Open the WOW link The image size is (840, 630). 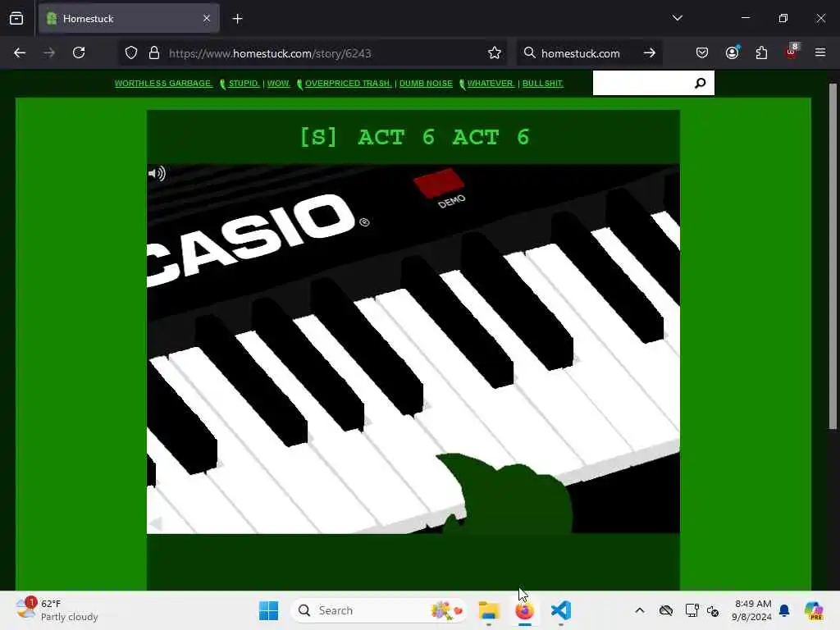(x=278, y=84)
